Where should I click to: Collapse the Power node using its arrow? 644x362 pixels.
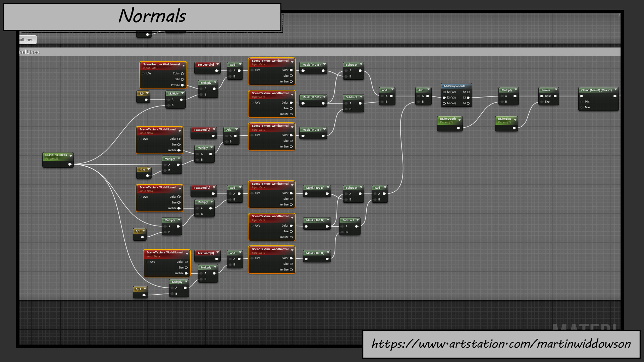(x=556, y=89)
